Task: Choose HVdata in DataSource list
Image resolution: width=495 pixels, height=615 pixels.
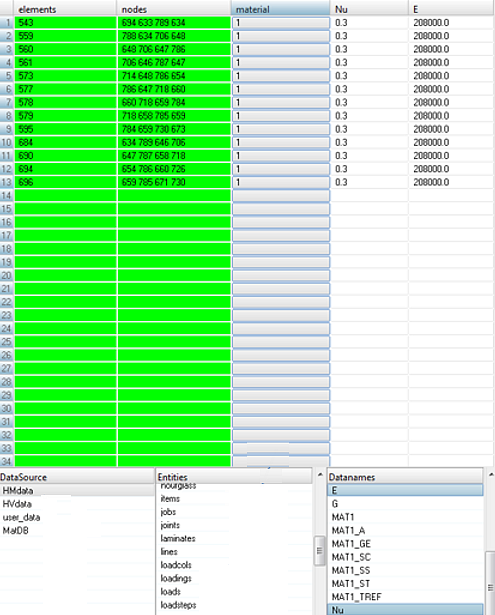Action: pyautogui.click(x=17, y=504)
